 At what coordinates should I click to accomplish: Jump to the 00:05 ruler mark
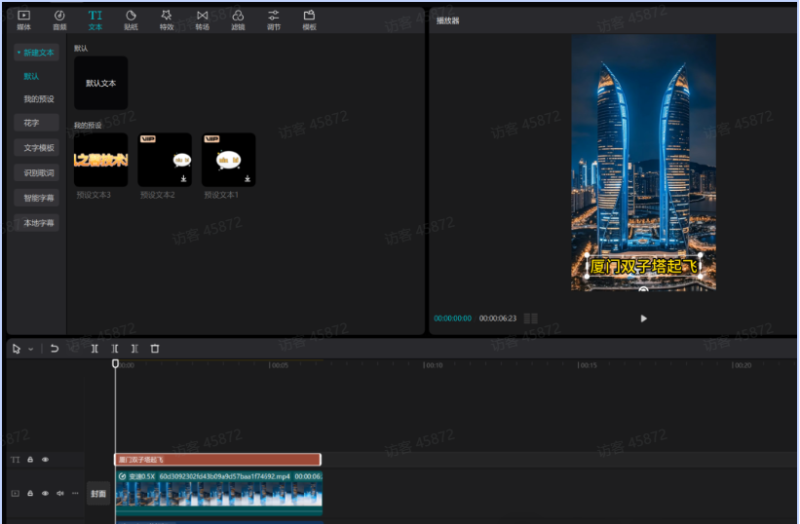point(279,365)
